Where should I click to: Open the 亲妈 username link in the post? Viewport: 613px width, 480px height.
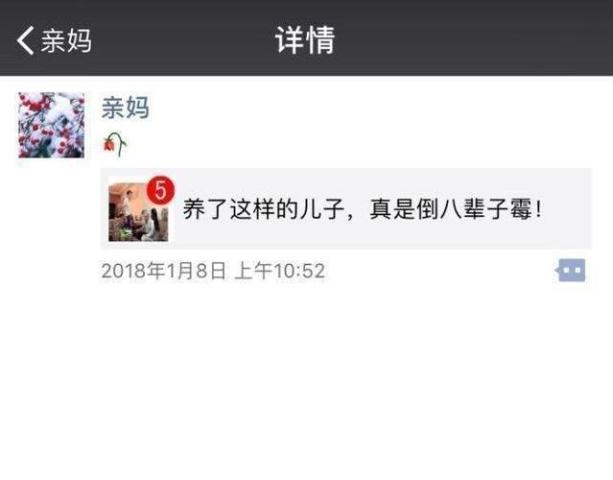tap(125, 107)
